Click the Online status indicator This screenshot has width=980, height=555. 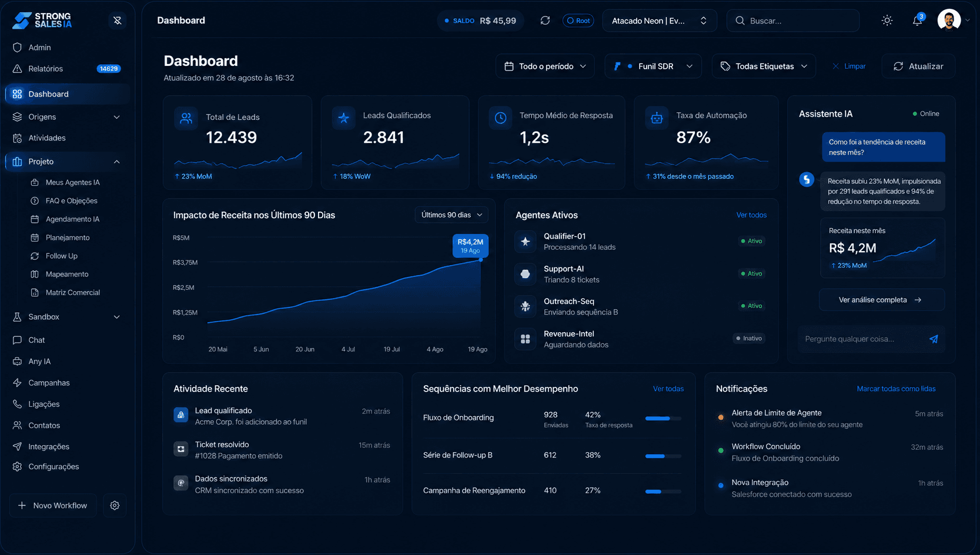pyautogui.click(x=926, y=113)
